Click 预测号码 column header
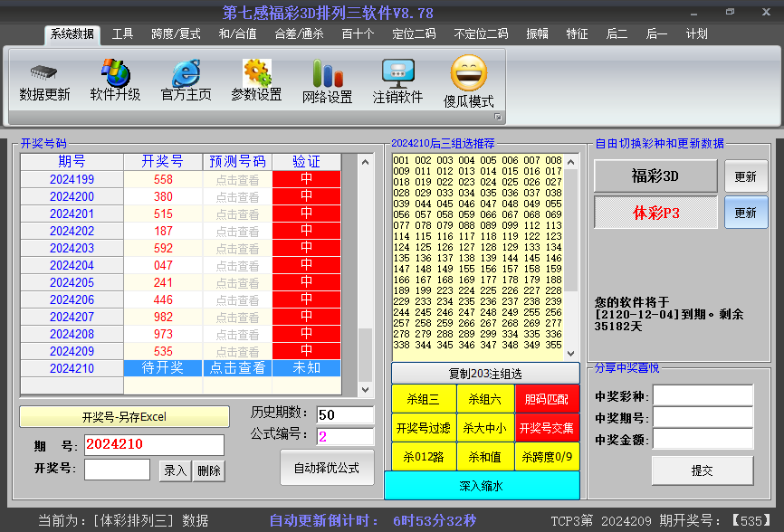784x532 pixels. pyautogui.click(x=237, y=161)
